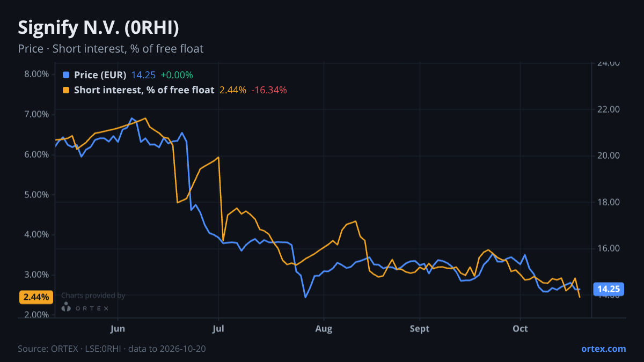Click the 6.00% left axis label
The width and height of the screenshot is (644, 362).
[x=36, y=154]
